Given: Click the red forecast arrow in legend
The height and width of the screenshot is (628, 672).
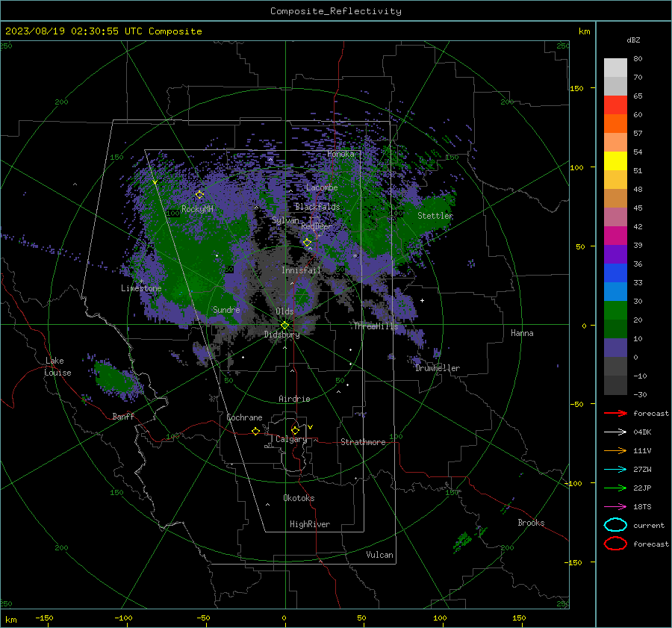Looking at the screenshot, I should point(615,413).
